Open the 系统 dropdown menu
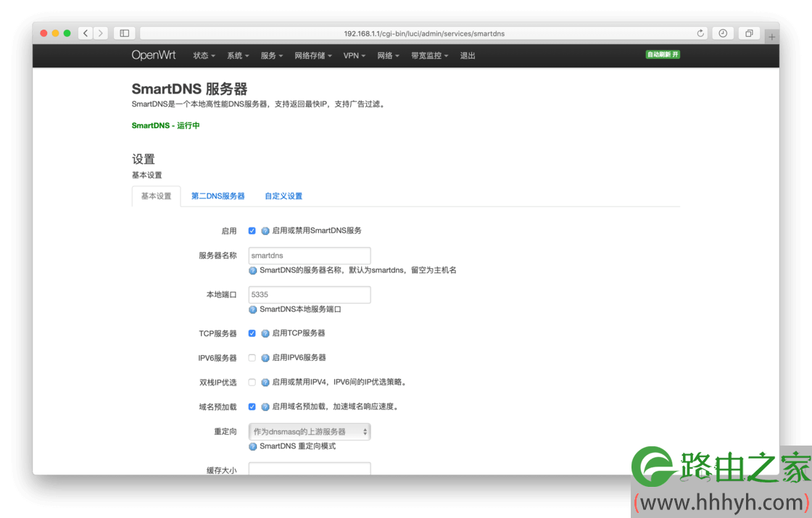The height and width of the screenshot is (518, 812). [x=238, y=55]
